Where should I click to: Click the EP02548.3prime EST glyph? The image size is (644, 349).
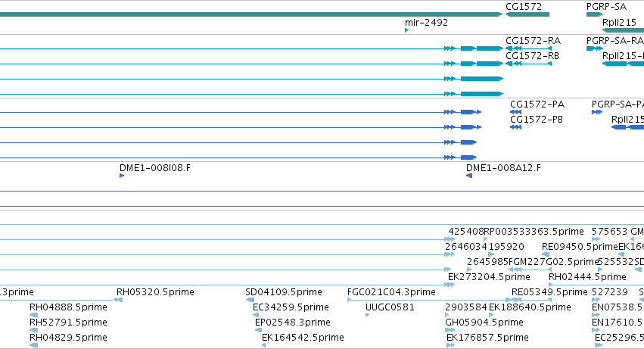pos(258,330)
